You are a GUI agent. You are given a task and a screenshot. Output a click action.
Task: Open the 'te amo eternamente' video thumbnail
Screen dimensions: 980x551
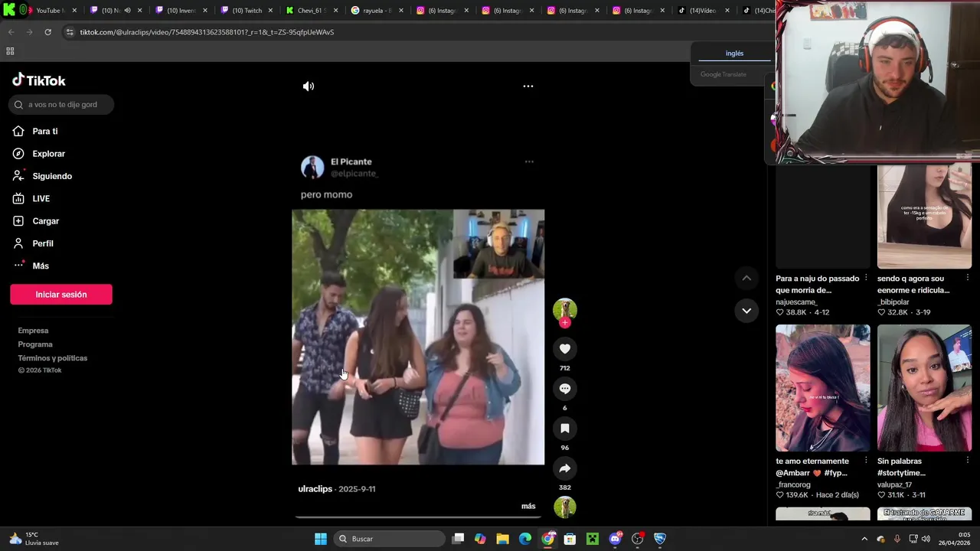coord(822,388)
